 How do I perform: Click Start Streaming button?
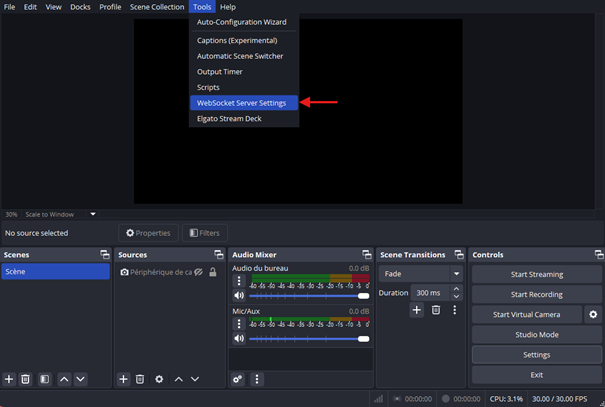tap(537, 274)
